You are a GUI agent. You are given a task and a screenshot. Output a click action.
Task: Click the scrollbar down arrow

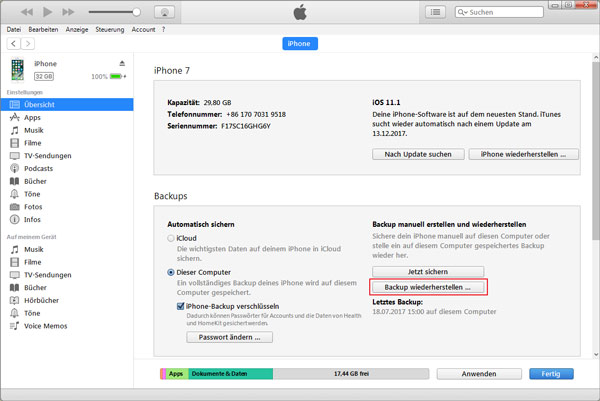pos(596,354)
